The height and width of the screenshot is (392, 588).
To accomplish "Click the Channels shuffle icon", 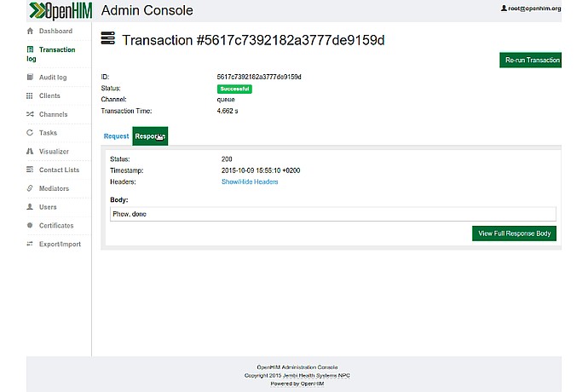I will click(30, 114).
